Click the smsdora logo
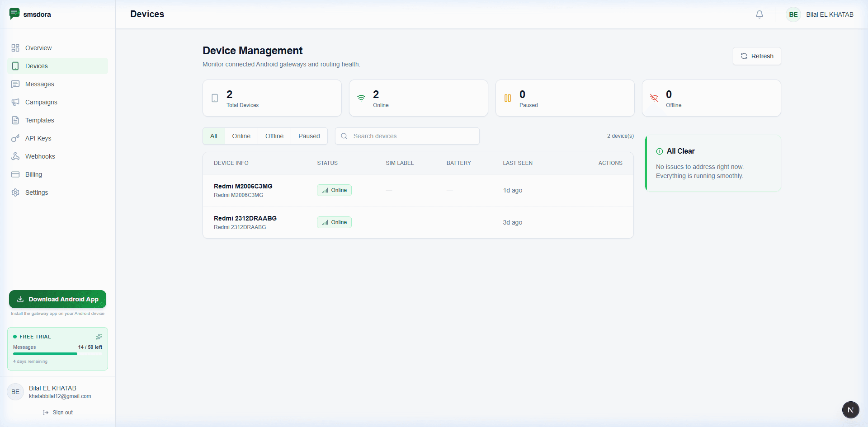Viewport: 868px width, 427px height. coord(30,14)
